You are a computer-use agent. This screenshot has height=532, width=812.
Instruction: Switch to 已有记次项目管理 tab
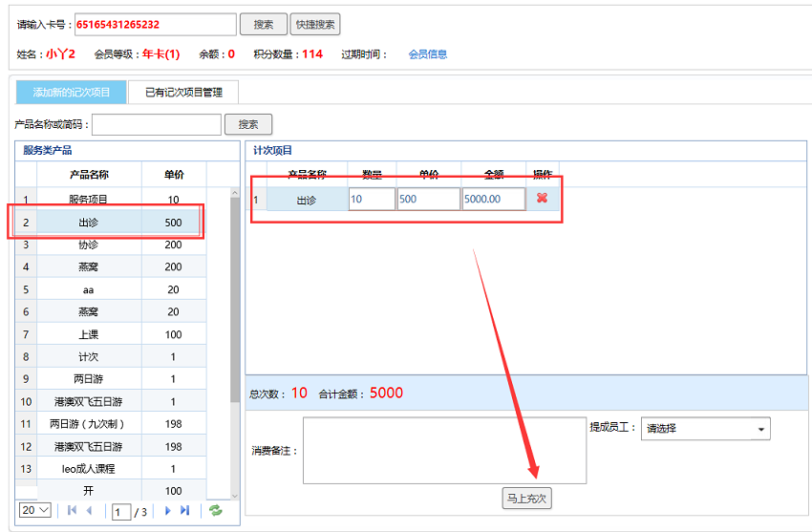click(x=183, y=93)
